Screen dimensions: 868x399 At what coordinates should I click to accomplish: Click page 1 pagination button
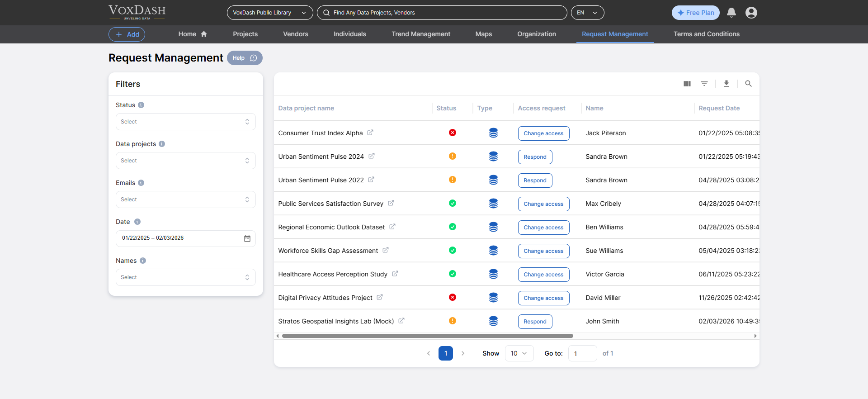pos(446,353)
